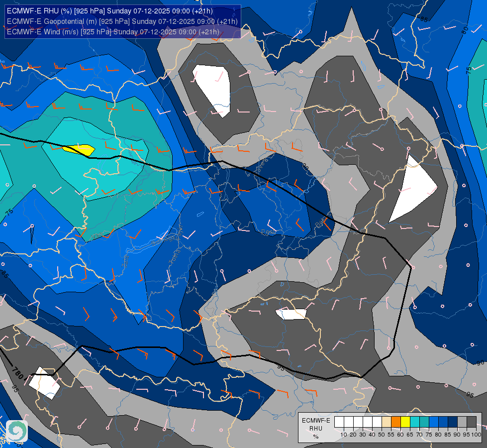The image size is (487, 448).
Task: Pick the light gray 90-95% legend swatch
Action: pyautogui.click(x=462, y=422)
